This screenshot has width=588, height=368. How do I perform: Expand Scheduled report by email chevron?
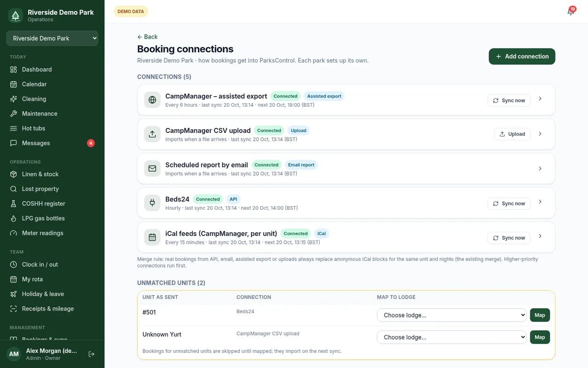(540, 169)
